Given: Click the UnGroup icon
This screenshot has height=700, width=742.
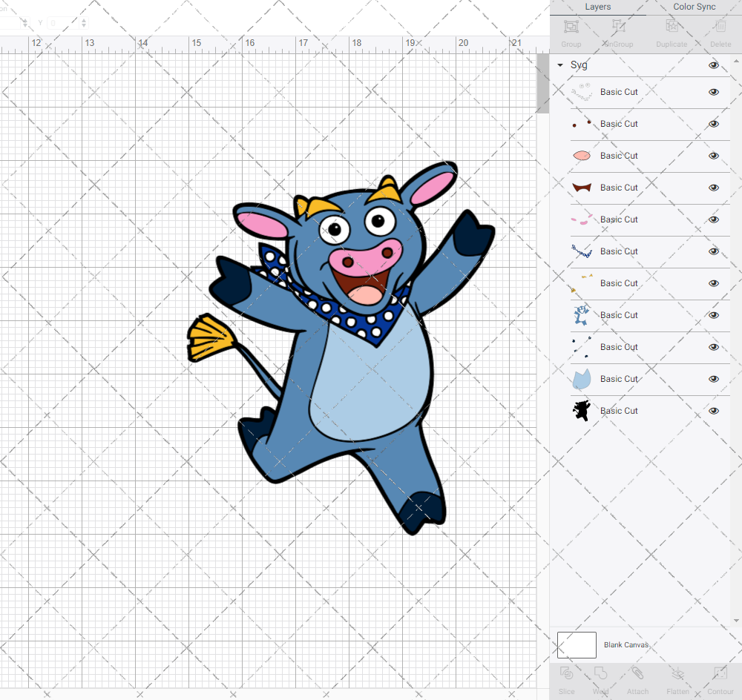Looking at the screenshot, I should coord(618,27).
